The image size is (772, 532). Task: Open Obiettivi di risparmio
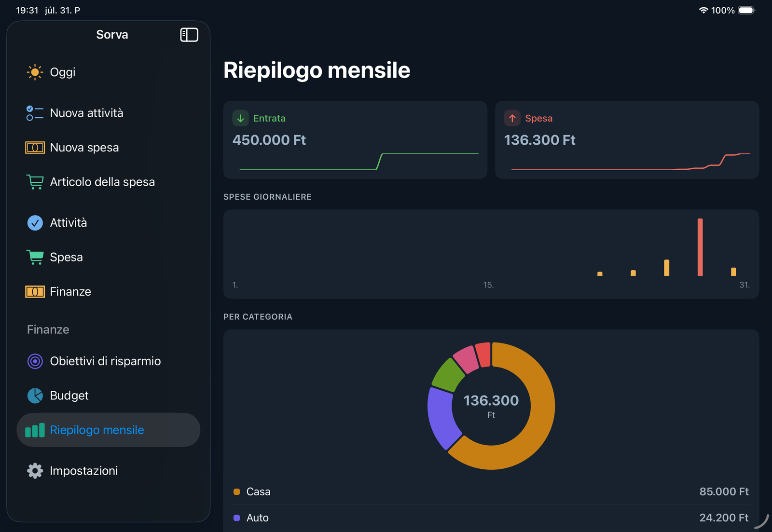coord(109,361)
